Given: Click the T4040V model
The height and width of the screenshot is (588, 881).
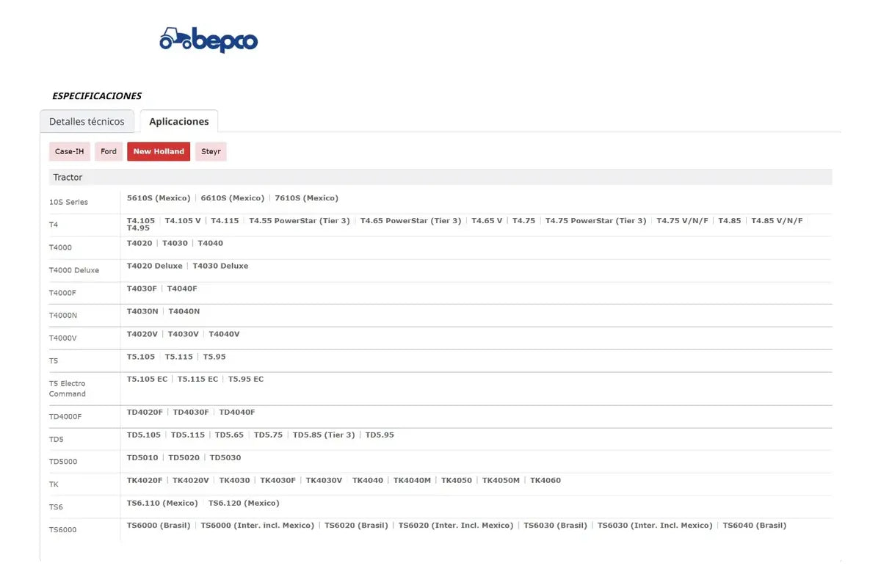Looking at the screenshot, I should [x=225, y=335].
